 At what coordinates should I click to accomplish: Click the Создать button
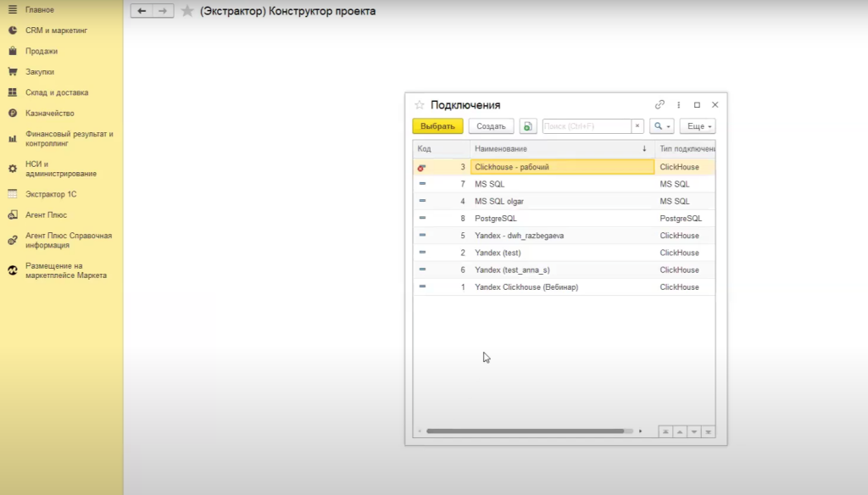pos(491,126)
